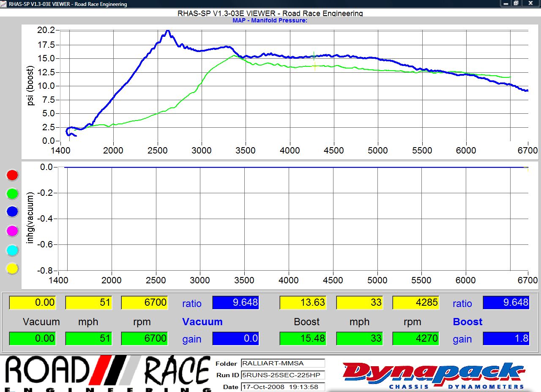Screen dimensions: 541x392
Task: Toggle the magenta run color circle
Action: [x=12, y=231]
